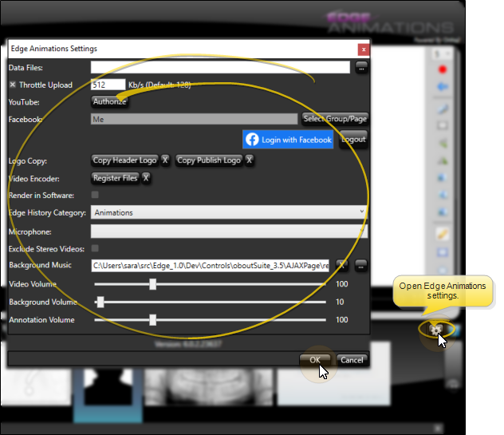This screenshot has width=504, height=435.
Task: Click the throttle upload Kb/s field
Action: point(108,85)
